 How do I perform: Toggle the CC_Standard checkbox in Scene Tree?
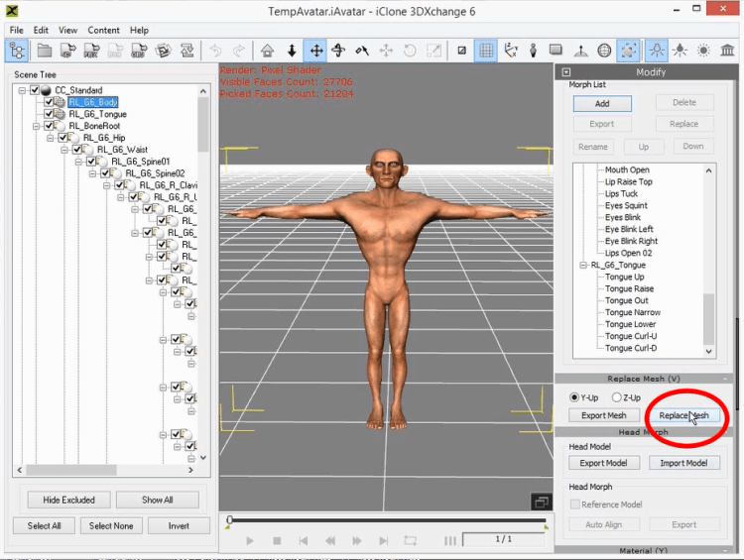click(35, 90)
